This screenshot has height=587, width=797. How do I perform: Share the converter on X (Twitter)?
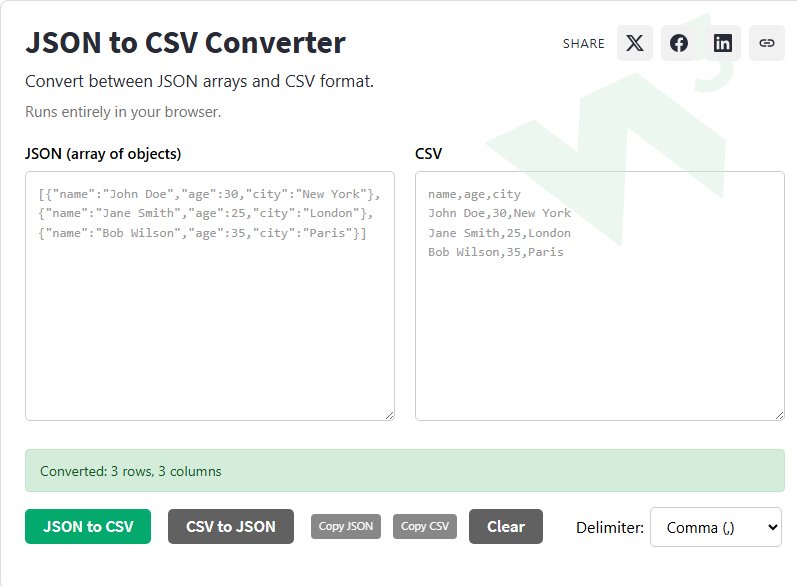634,43
